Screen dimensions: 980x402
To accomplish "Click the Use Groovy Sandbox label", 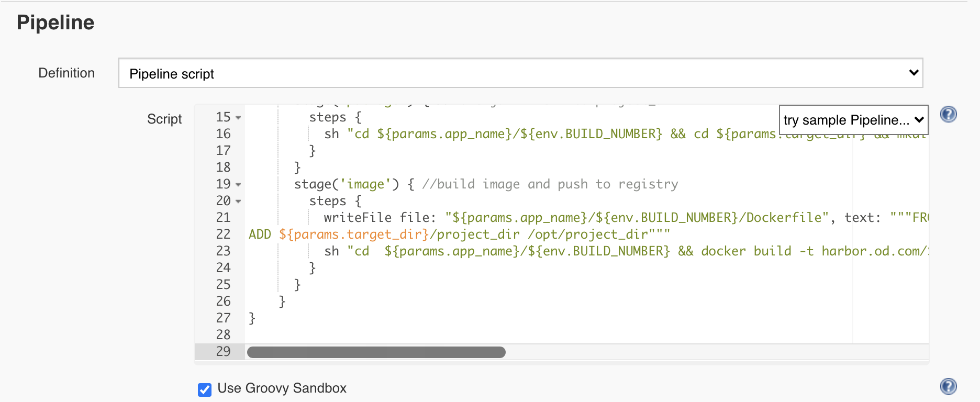I will click(x=282, y=388).
